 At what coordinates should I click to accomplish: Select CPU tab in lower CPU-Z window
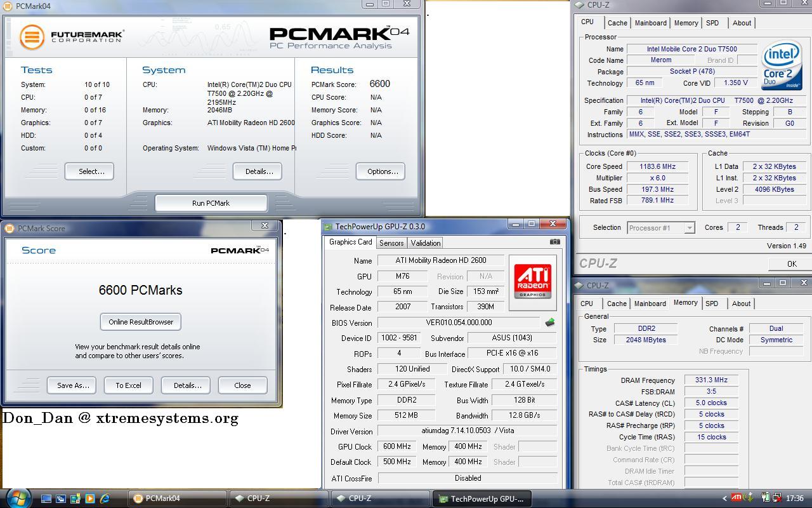pyautogui.click(x=587, y=304)
